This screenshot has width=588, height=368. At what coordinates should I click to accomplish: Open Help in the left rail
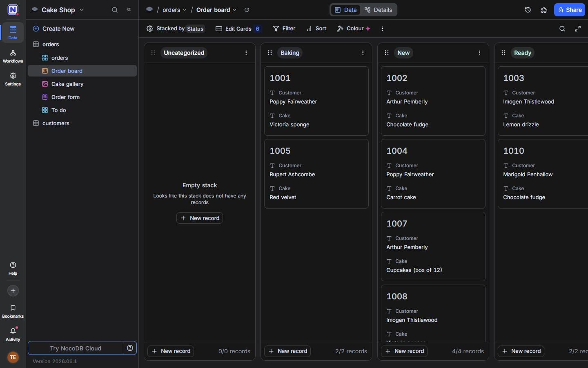13,269
